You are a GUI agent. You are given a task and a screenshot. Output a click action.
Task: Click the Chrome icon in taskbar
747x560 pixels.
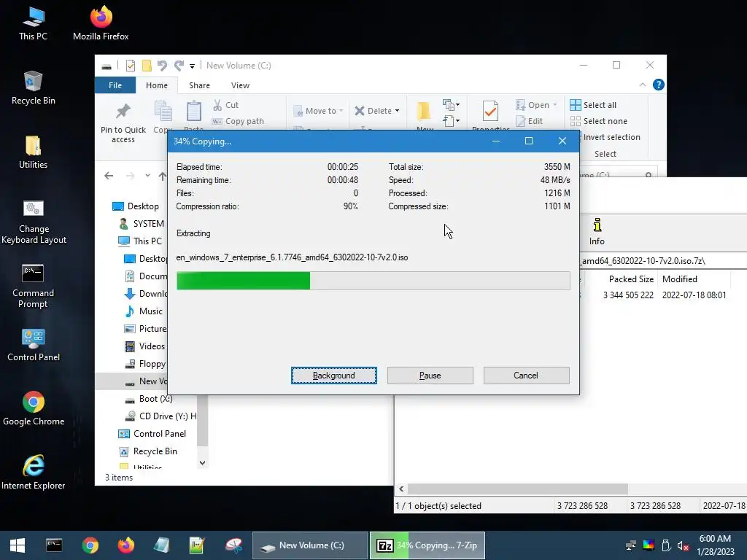pyautogui.click(x=90, y=545)
